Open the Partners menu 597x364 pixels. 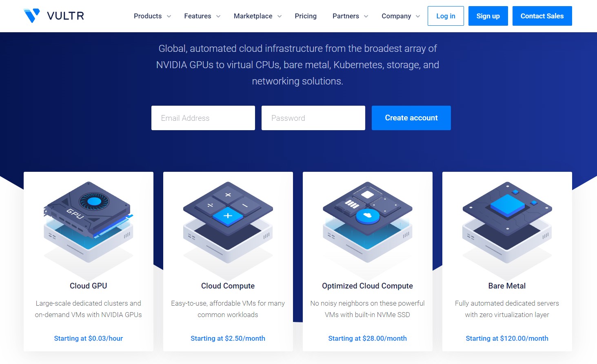pyautogui.click(x=346, y=16)
